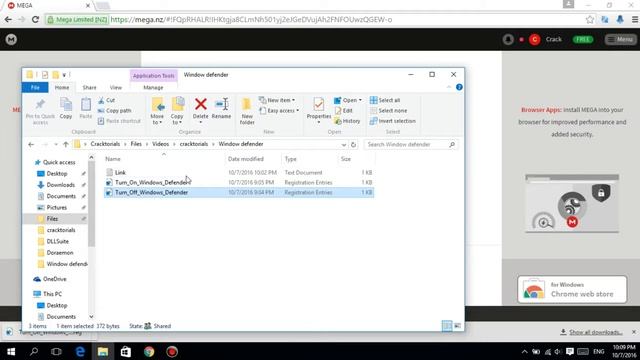Open the Easy access dropdown

(x=280, y=111)
